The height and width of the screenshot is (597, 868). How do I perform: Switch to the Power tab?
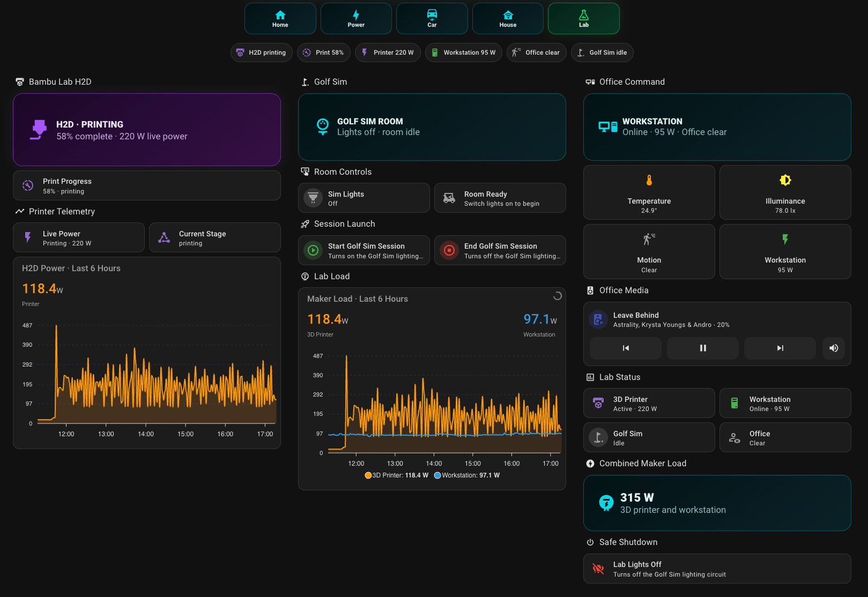[x=356, y=18]
